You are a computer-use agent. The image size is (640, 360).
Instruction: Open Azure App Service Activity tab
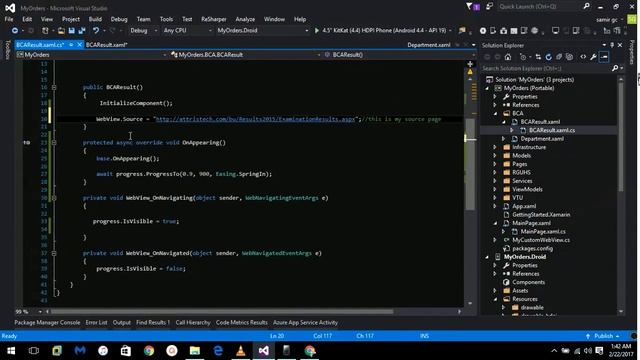[x=305, y=322]
